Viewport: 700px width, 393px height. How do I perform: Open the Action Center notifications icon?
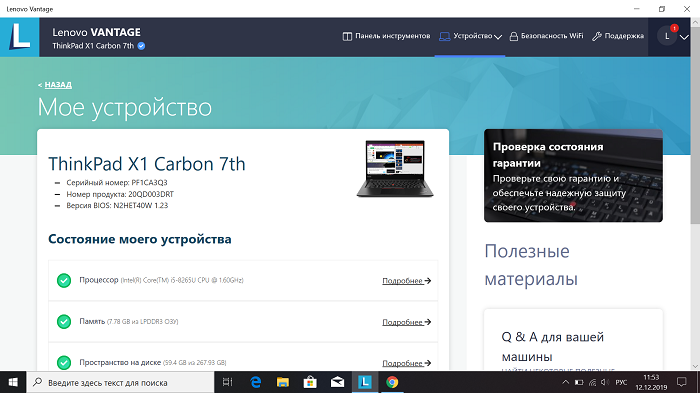tap(681, 382)
